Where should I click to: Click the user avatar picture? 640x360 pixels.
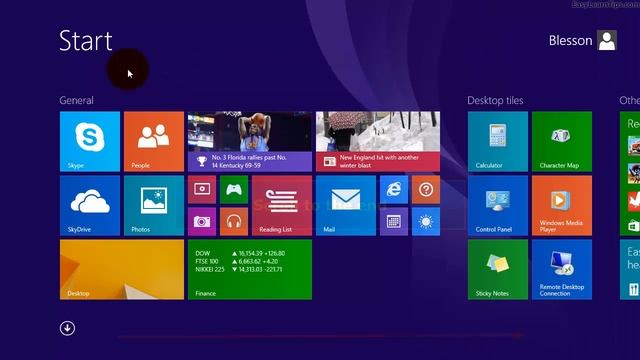[607, 40]
